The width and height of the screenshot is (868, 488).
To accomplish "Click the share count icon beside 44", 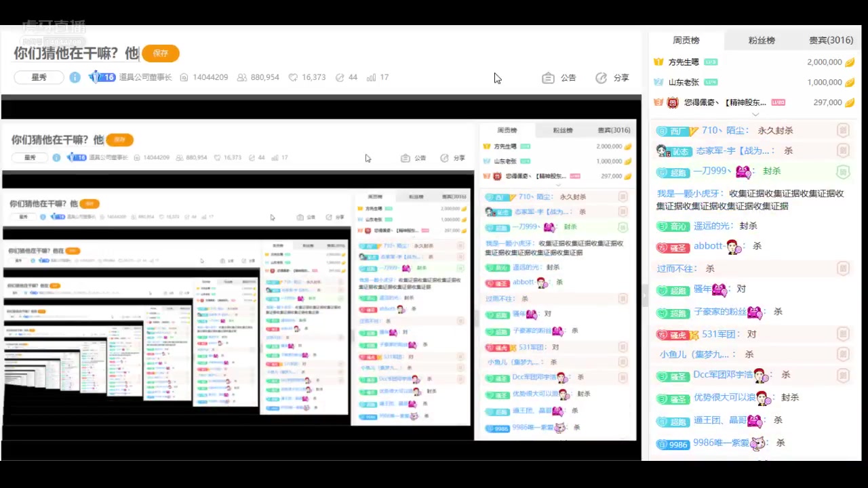I will (340, 77).
